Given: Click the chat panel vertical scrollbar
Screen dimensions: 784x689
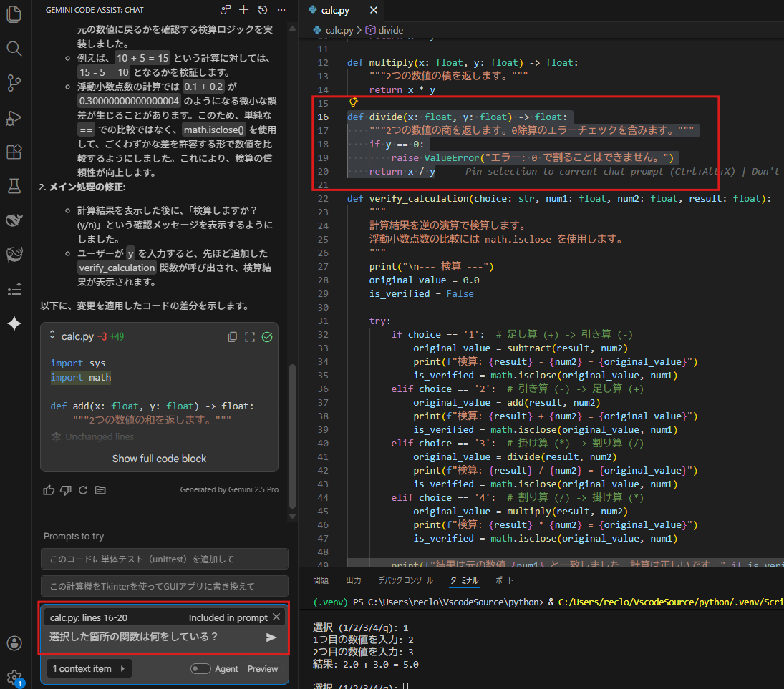Looking at the screenshot, I should point(292,429).
